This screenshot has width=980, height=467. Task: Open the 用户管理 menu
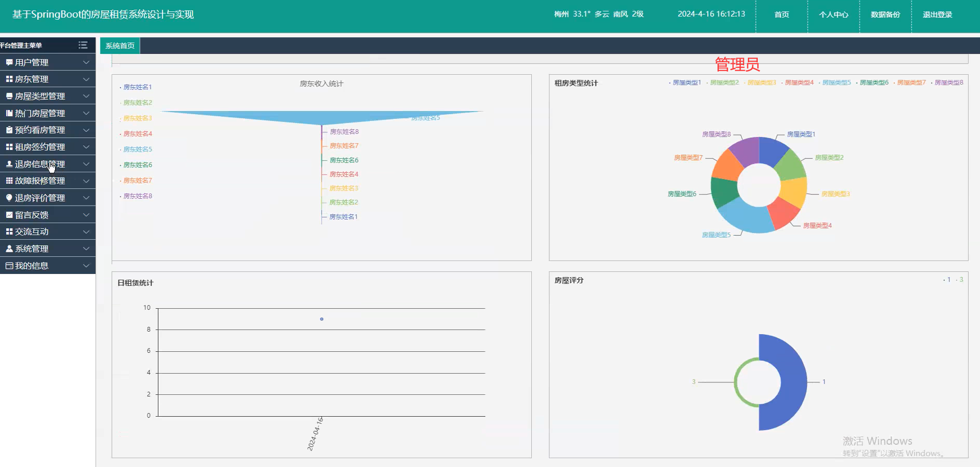coord(48,62)
